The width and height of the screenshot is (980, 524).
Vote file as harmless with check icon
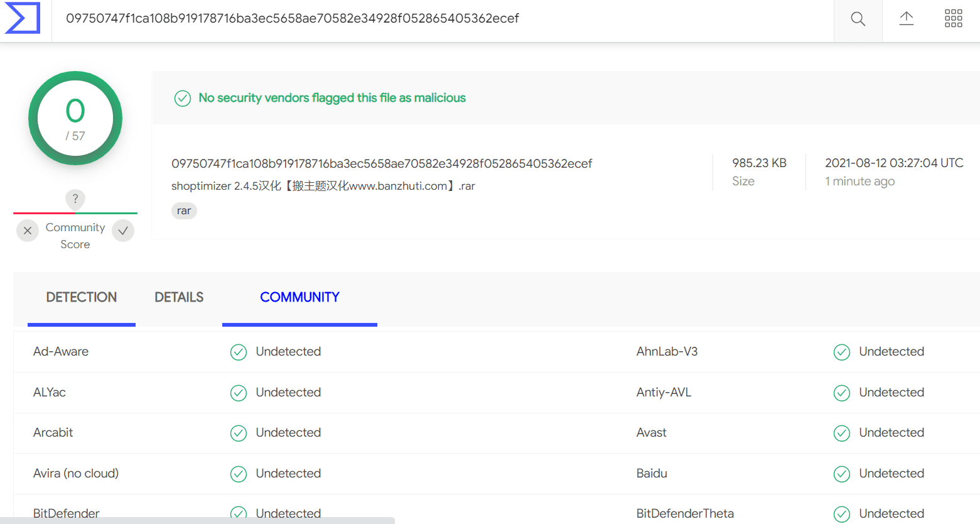123,231
